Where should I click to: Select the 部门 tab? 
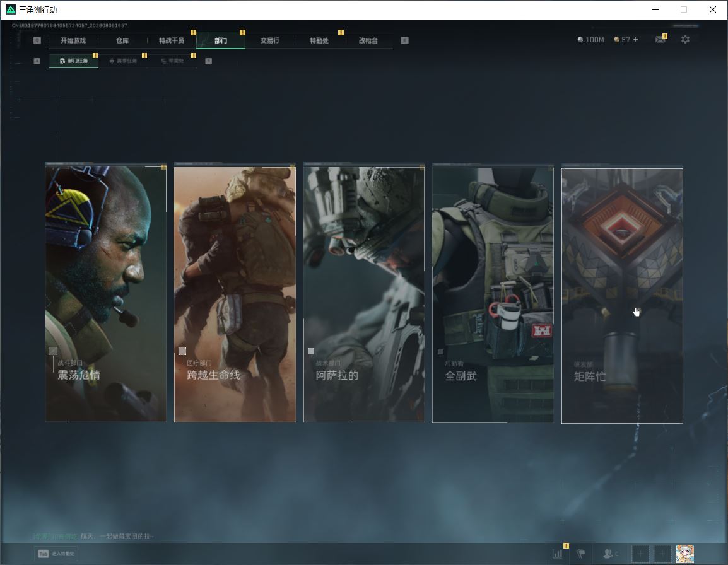click(221, 40)
